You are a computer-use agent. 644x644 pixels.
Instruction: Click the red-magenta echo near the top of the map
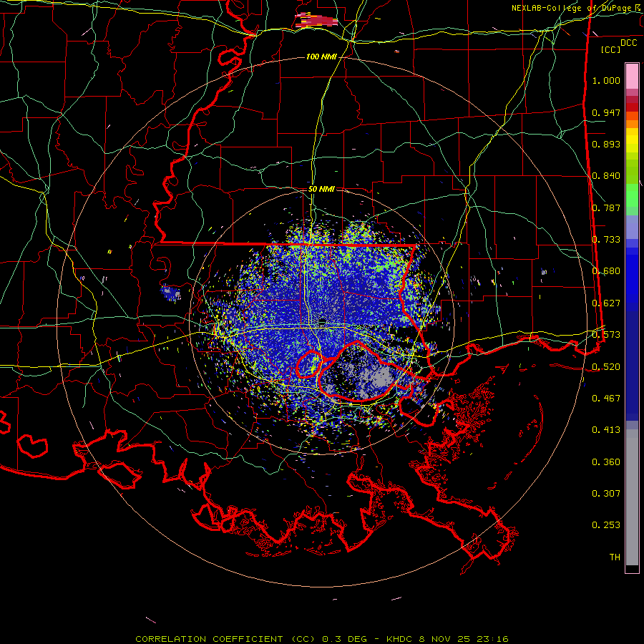tap(317, 20)
